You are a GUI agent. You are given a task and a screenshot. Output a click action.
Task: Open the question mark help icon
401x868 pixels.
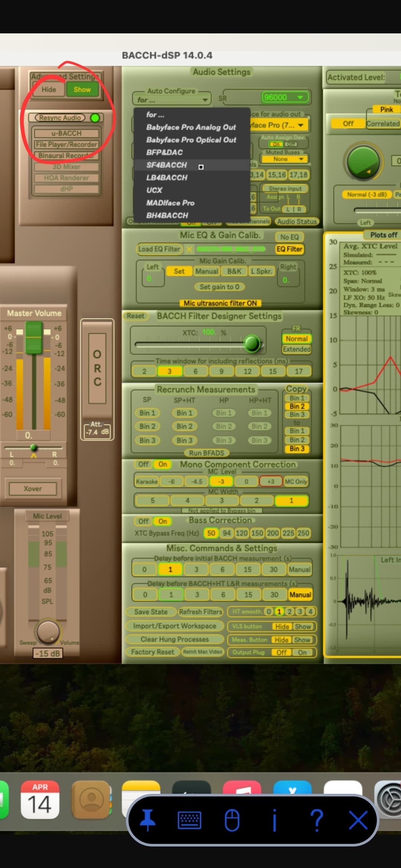(317, 820)
